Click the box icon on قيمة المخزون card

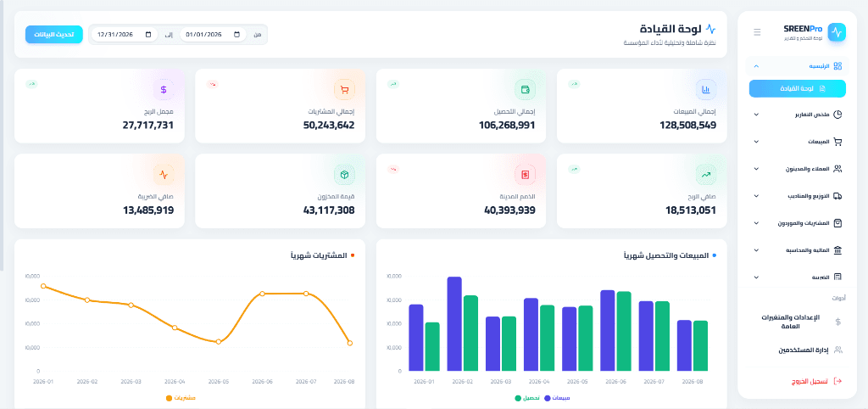tap(344, 175)
